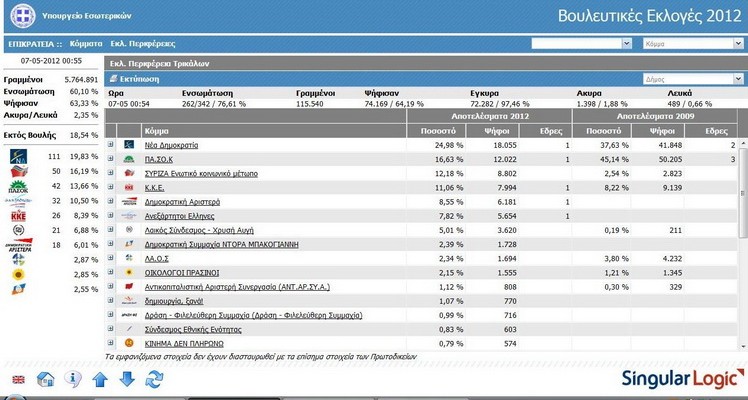748x400 pixels.
Task: Click the Υπουργείο Εσωτερικών header text
Action: 87,16
